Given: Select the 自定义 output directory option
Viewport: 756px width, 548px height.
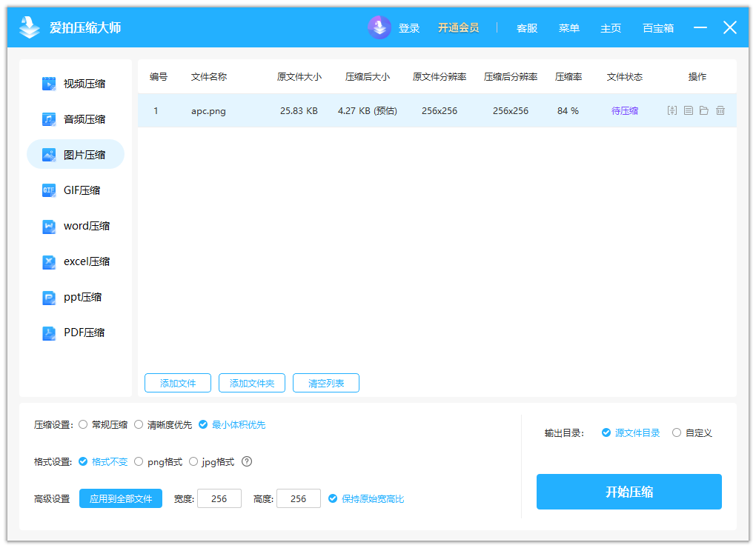Looking at the screenshot, I should pos(692,433).
